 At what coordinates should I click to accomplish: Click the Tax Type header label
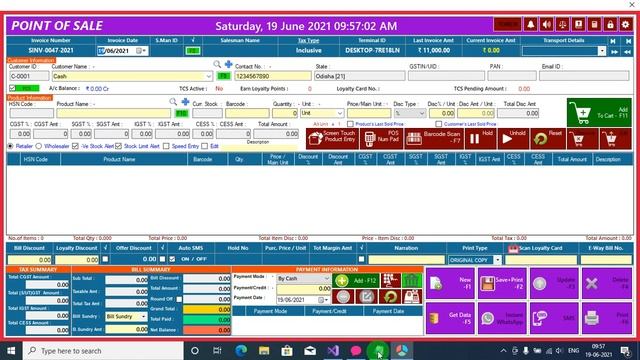(309, 40)
